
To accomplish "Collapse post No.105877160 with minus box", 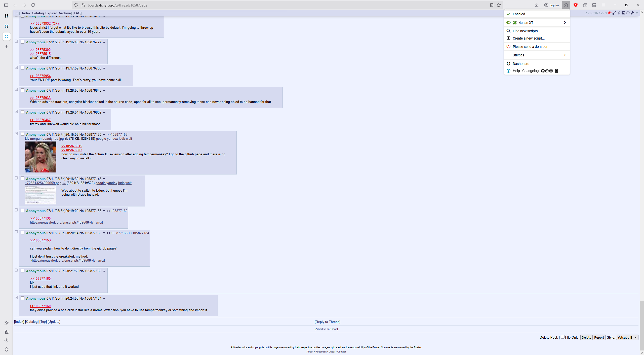I will [16, 232].
